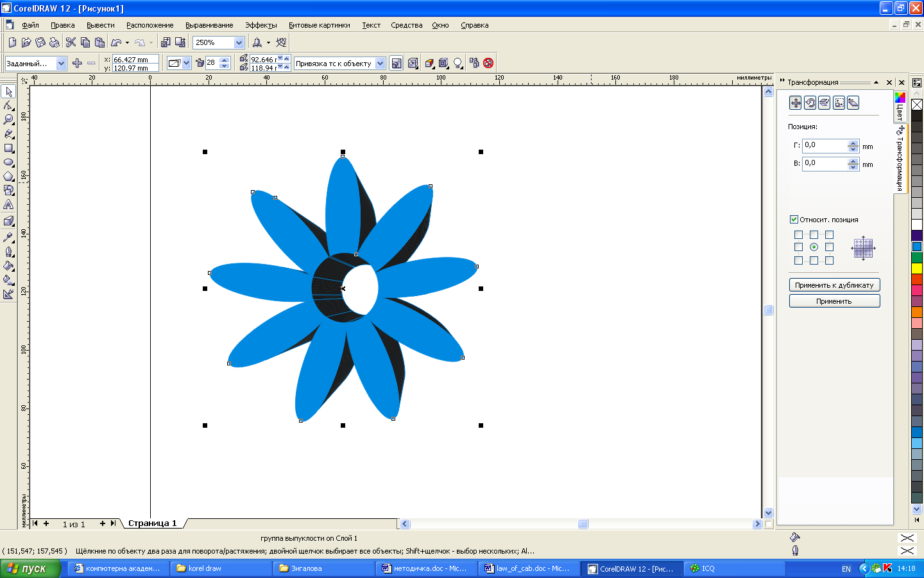Open the 'Привязка тс к объекту' dropdown
Viewport: 924px width, 578px height.
(x=380, y=63)
